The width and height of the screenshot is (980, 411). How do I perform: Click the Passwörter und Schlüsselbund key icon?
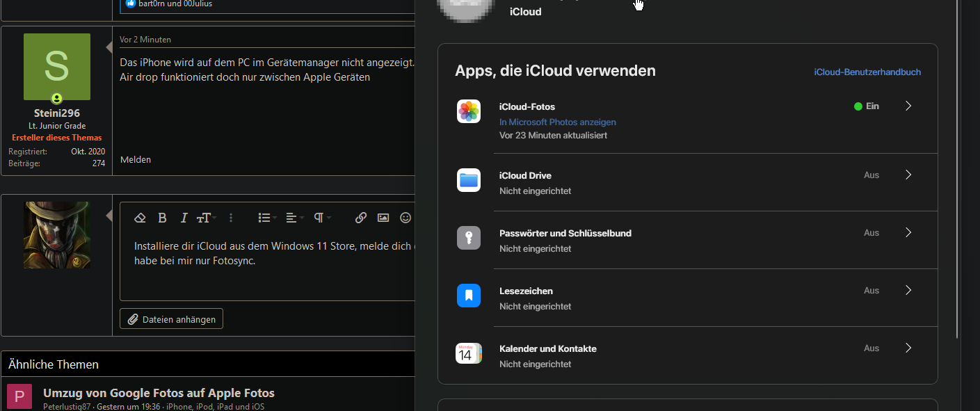(x=469, y=238)
